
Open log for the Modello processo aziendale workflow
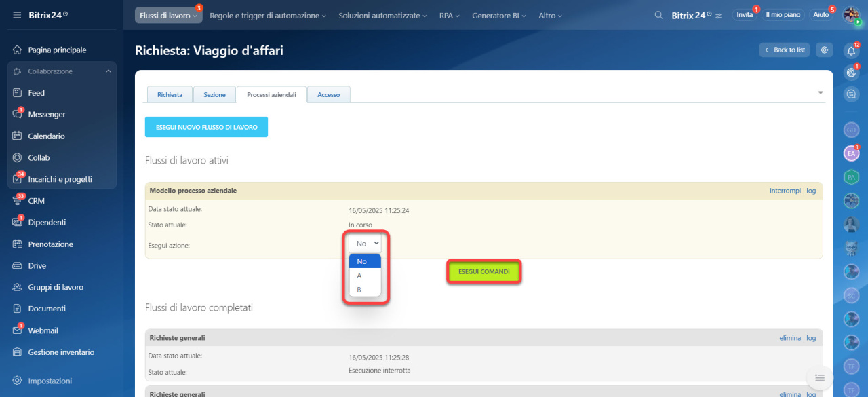(811, 191)
